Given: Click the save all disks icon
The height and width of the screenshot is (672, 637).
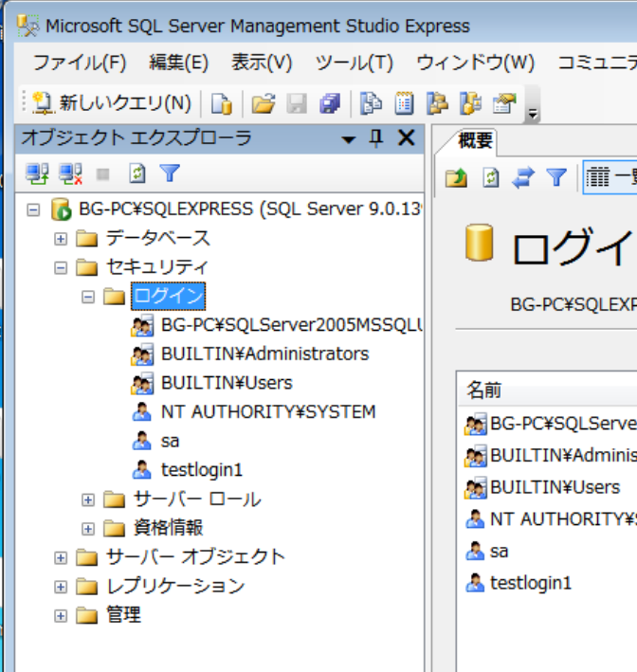Looking at the screenshot, I should click(x=330, y=103).
